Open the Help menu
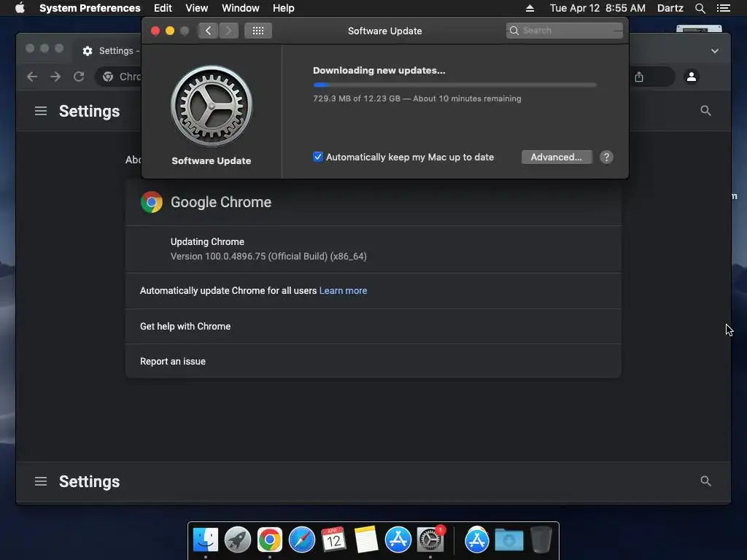This screenshot has height=560, width=747. pos(283,8)
